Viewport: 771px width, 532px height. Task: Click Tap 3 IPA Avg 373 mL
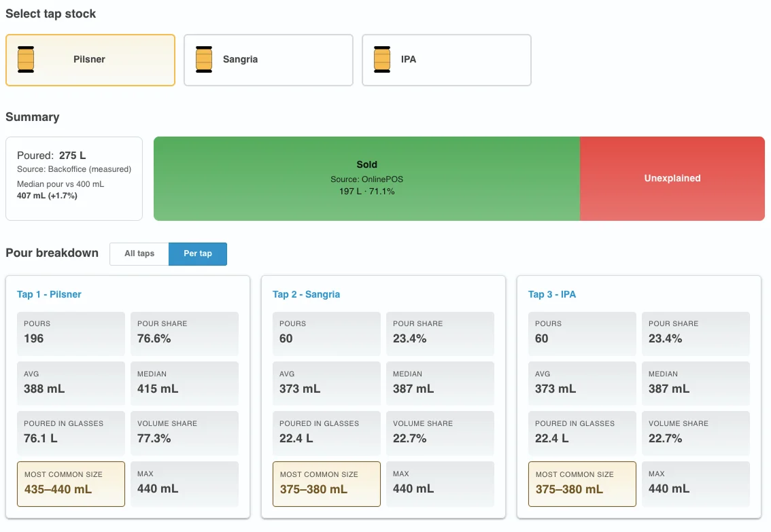582,384
